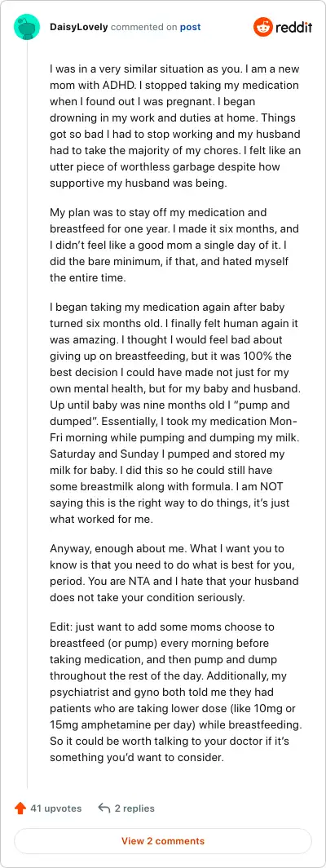Click the orange Reddit snoo logo
The image size is (326, 868).
click(x=263, y=27)
